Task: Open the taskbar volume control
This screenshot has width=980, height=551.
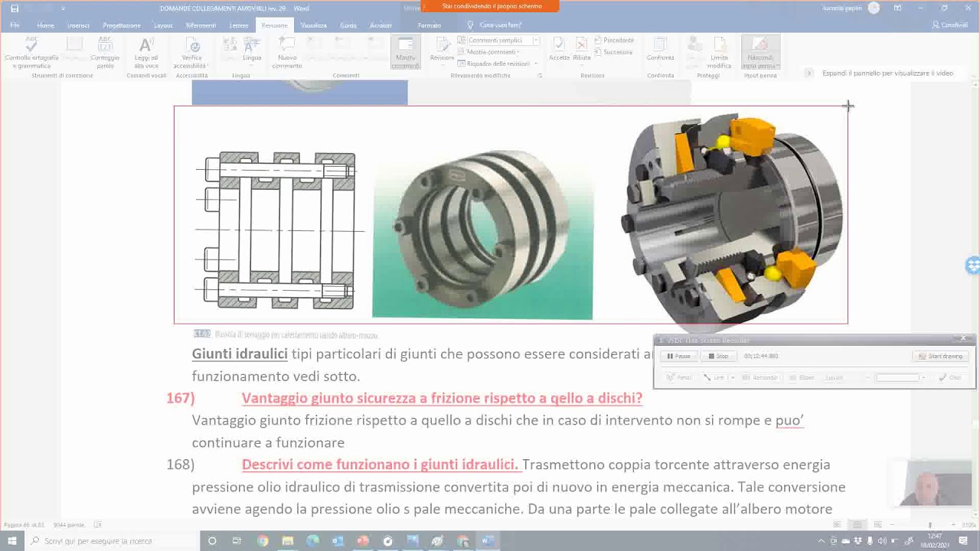Action: click(x=881, y=540)
